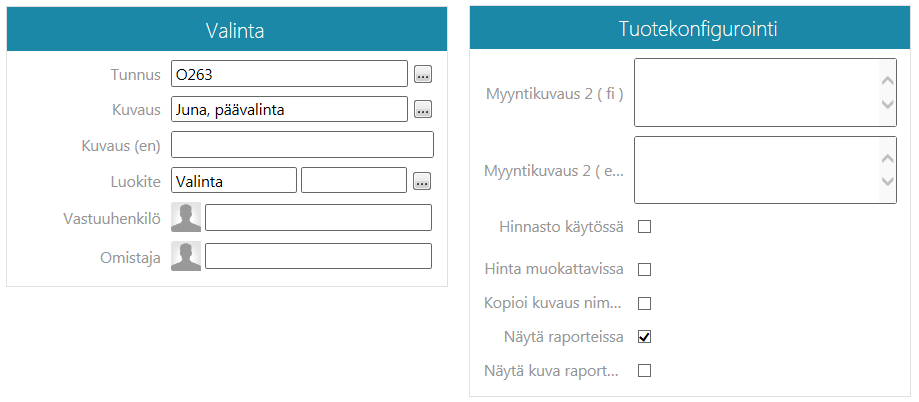Screen dimensions: 919x402
Task: Check the Kopioi kuvaus nim... checkbox
Action: point(645,303)
